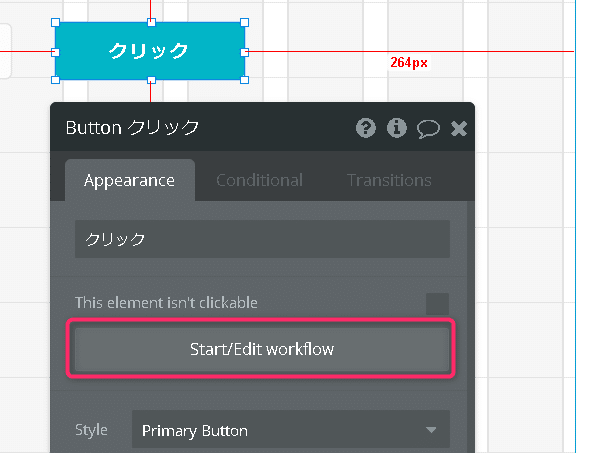
Task: Close the Button クリック property editor
Action: pyautogui.click(x=459, y=128)
